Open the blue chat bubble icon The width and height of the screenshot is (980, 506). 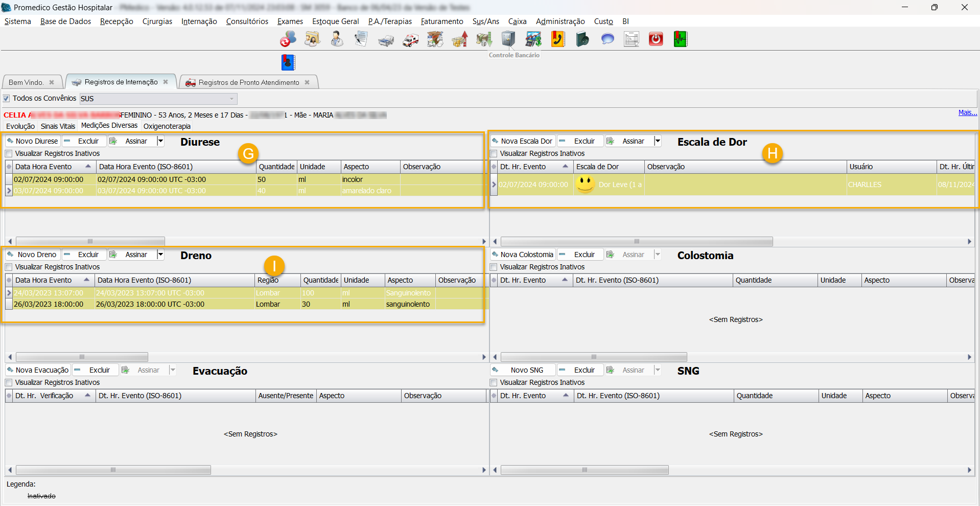[607, 39]
